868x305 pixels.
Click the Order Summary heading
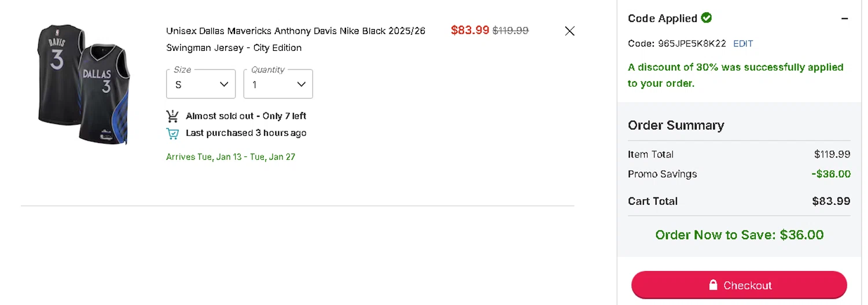click(x=676, y=126)
